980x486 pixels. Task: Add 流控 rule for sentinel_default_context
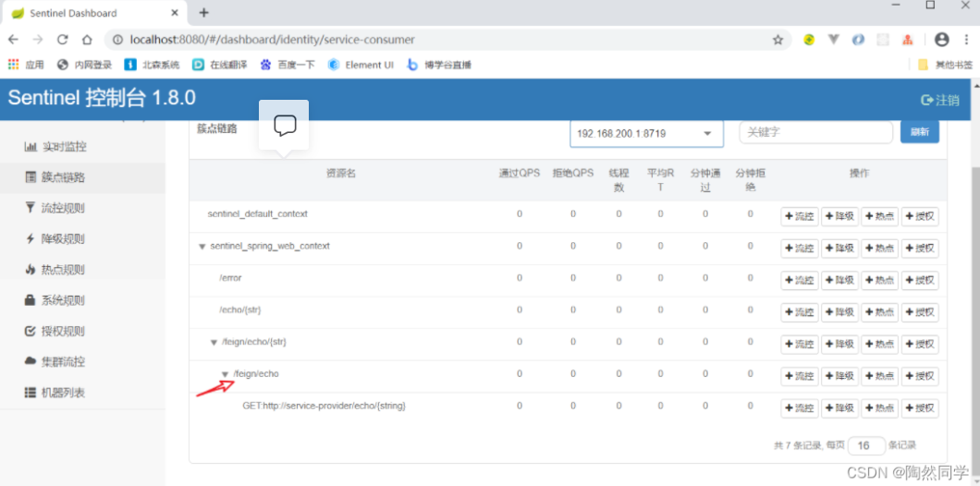[800, 217]
